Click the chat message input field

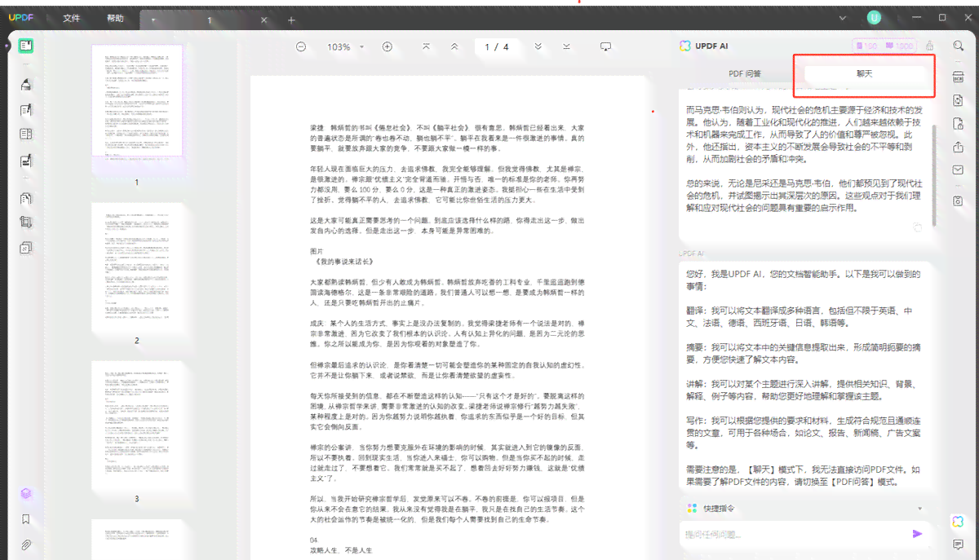(795, 534)
